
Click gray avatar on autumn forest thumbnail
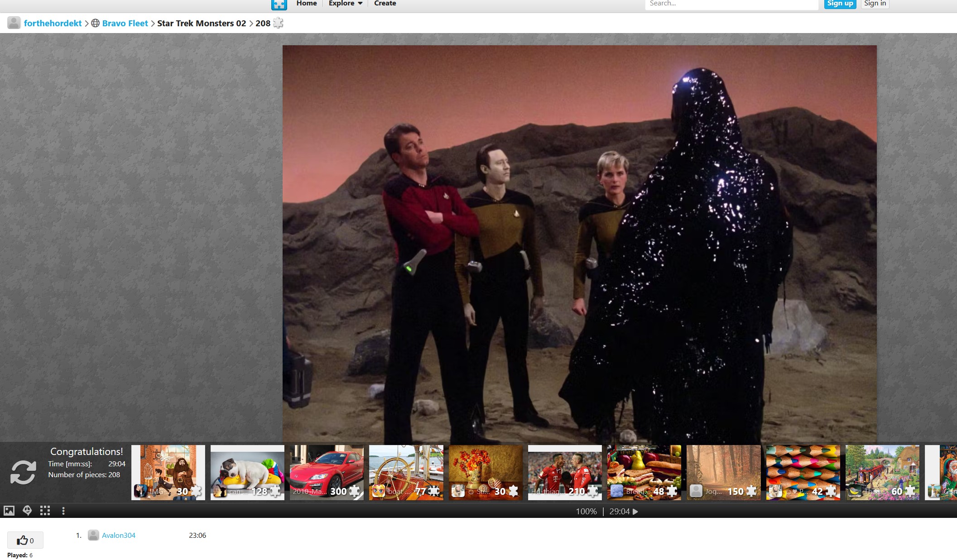(x=696, y=491)
